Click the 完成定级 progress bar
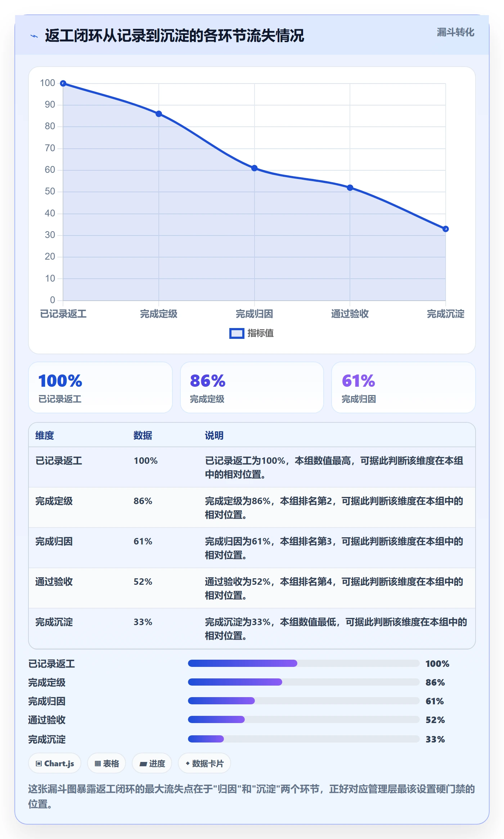This screenshot has height=839, width=504. coord(303,682)
